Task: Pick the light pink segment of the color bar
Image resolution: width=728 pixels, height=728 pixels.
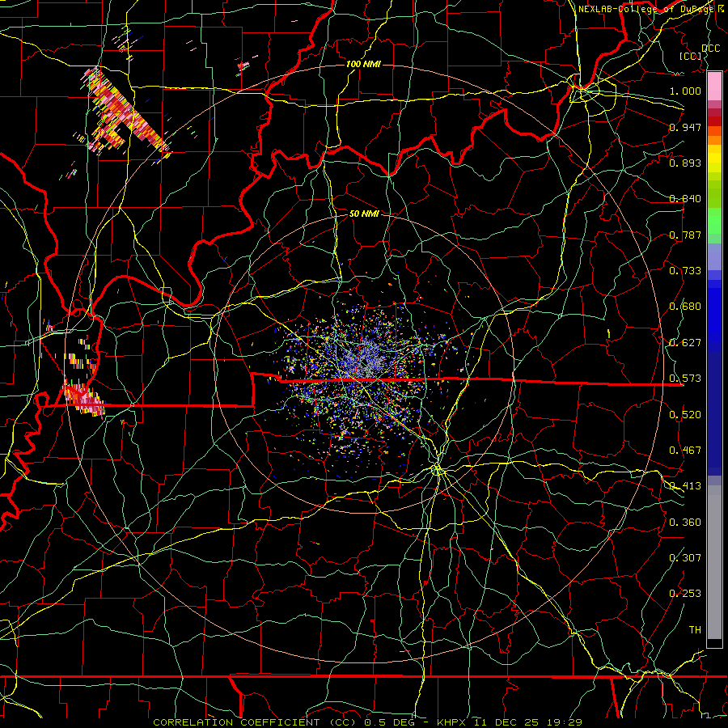Action: tap(714, 87)
